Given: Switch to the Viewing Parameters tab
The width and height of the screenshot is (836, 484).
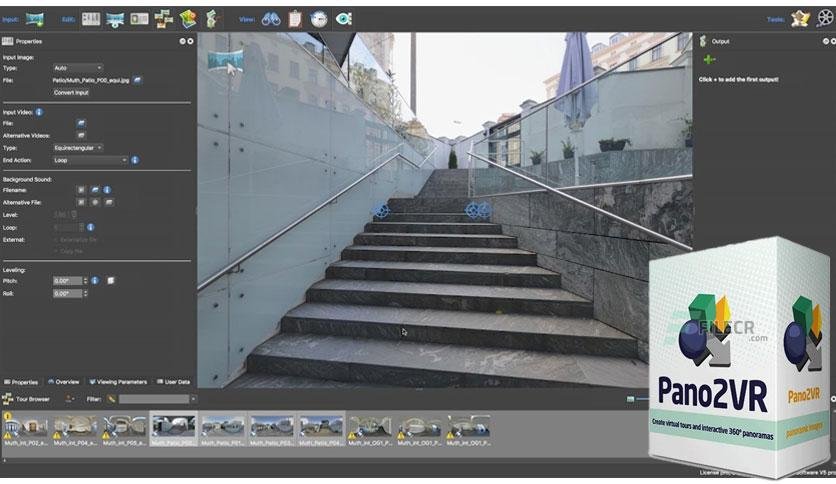Looking at the screenshot, I should pyautogui.click(x=118, y=382).
